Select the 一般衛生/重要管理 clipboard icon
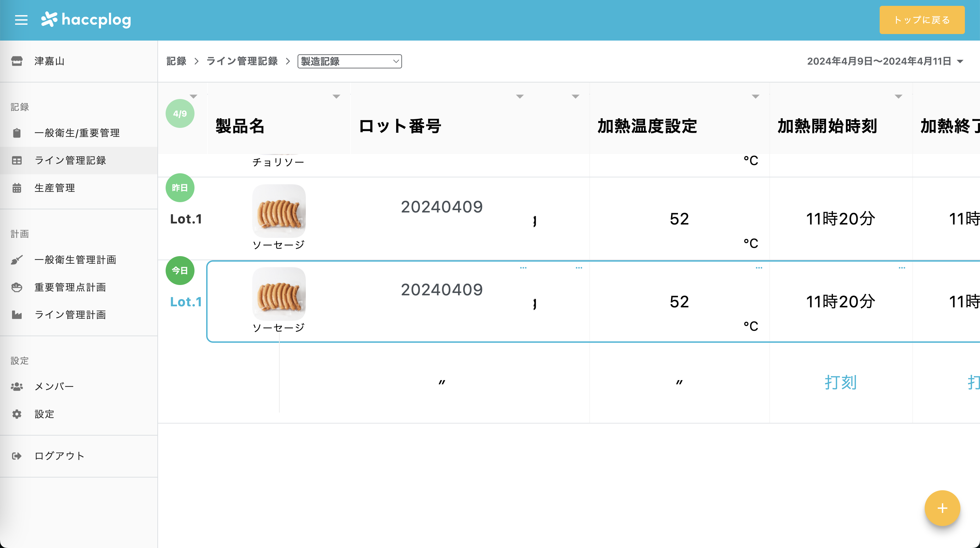Image resolution: width=980 pixels, height=548 pixels. pos(17,133)
